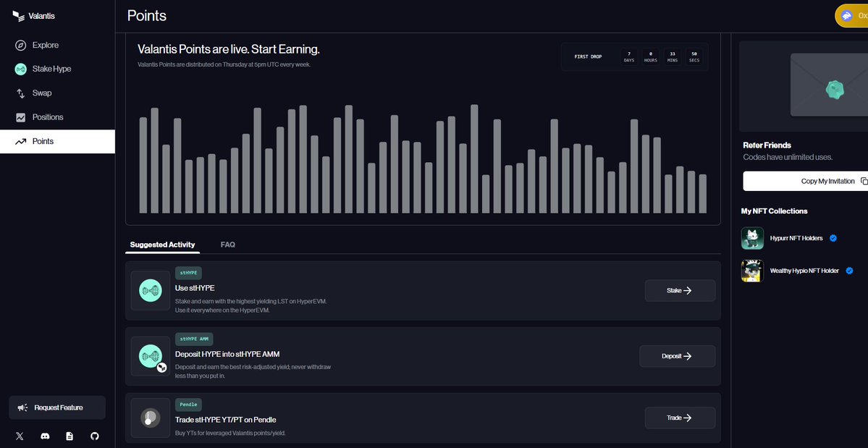Click the DAYS countdown box

629,56
